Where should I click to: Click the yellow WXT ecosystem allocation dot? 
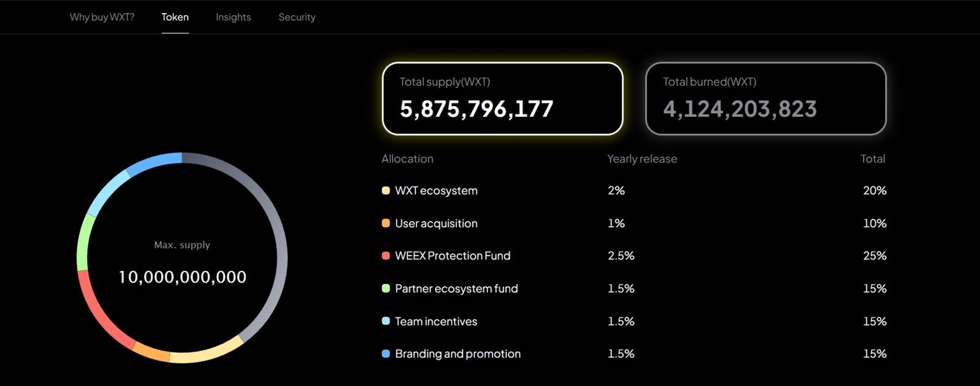386,190
